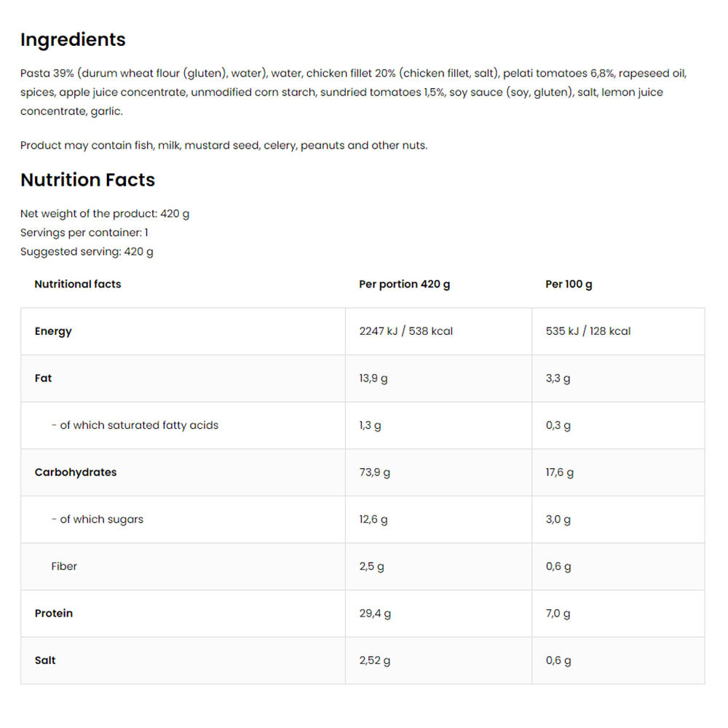Image resolution: width=728 pixels, height=728 pixels.
Task: Click the 'Per 100 g' column header
Action: coord(569,284)
